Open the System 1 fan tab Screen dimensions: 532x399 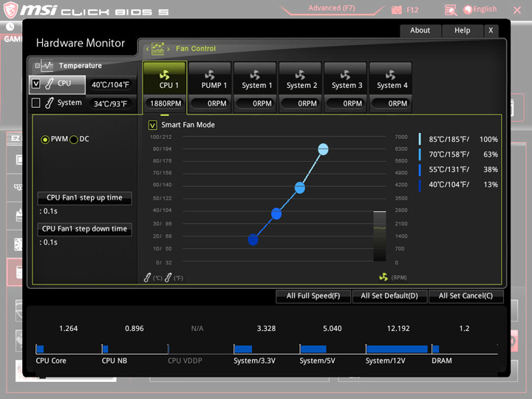pyautogui.click(x=255, y=78)
